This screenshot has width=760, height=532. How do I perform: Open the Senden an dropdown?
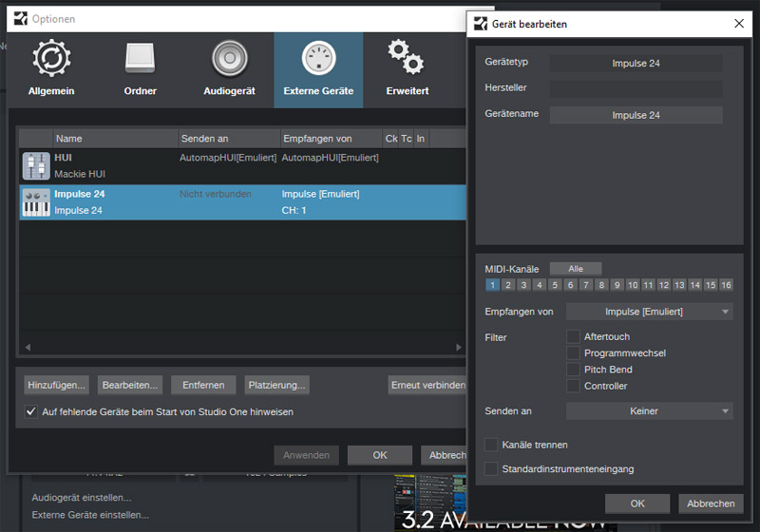650,411
